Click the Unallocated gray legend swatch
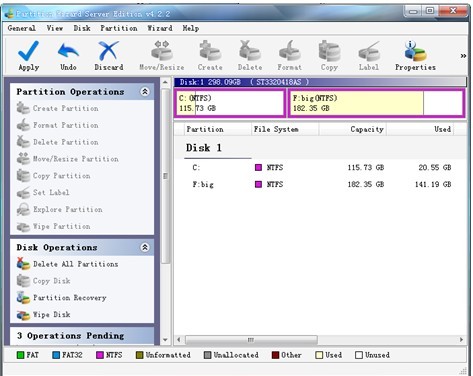This screenshot has width=473, height=376. [x=208, y=355]
